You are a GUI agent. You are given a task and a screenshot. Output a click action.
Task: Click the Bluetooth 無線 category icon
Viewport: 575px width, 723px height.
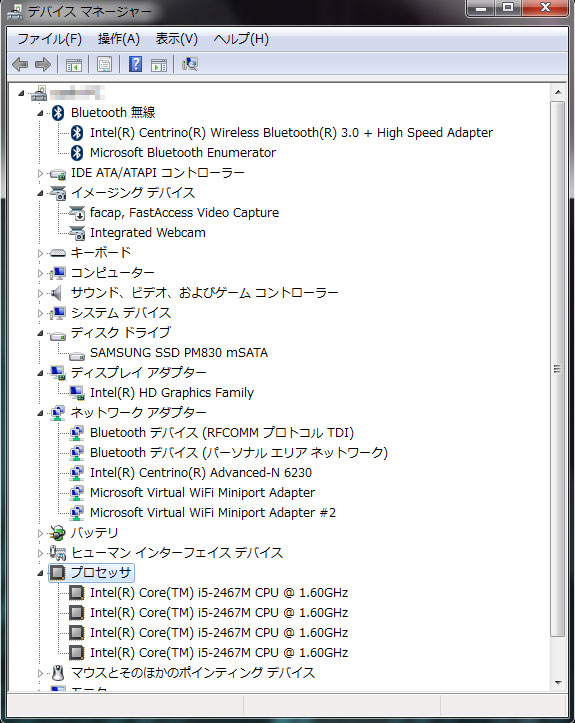pyautogui.click(x=58, y=113)
